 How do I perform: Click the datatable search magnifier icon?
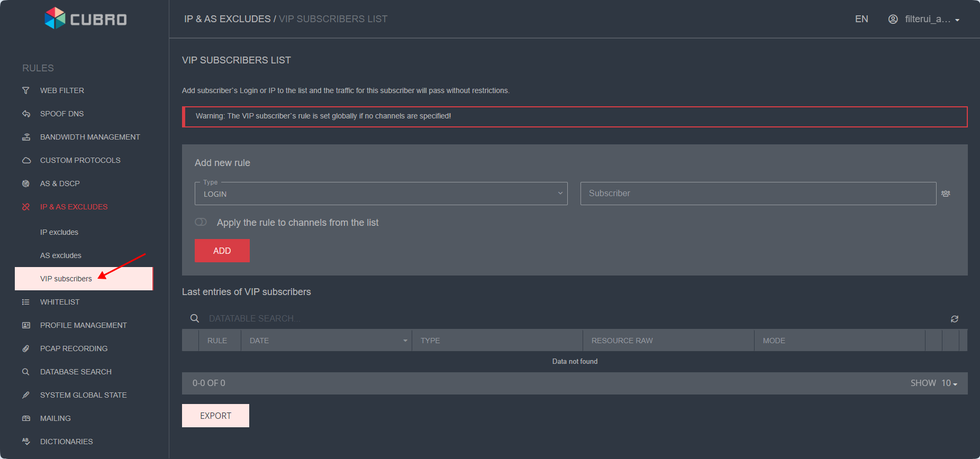(x=195, y=318)
